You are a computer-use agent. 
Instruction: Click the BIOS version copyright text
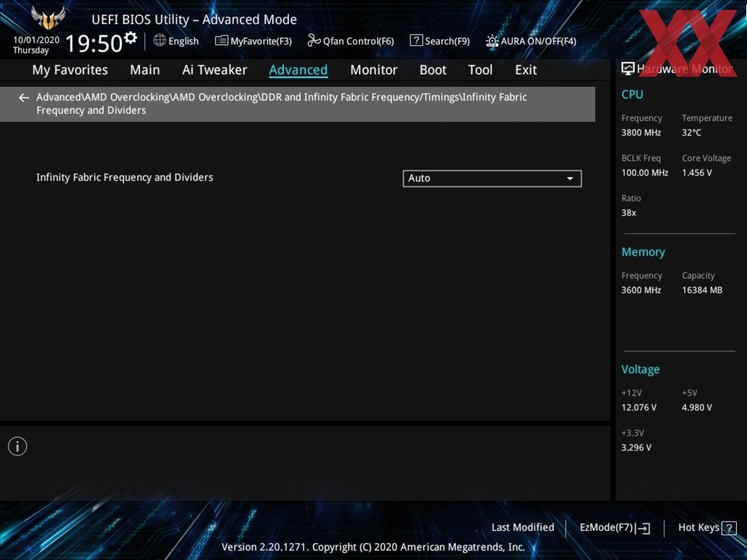[x=373, y=547]
